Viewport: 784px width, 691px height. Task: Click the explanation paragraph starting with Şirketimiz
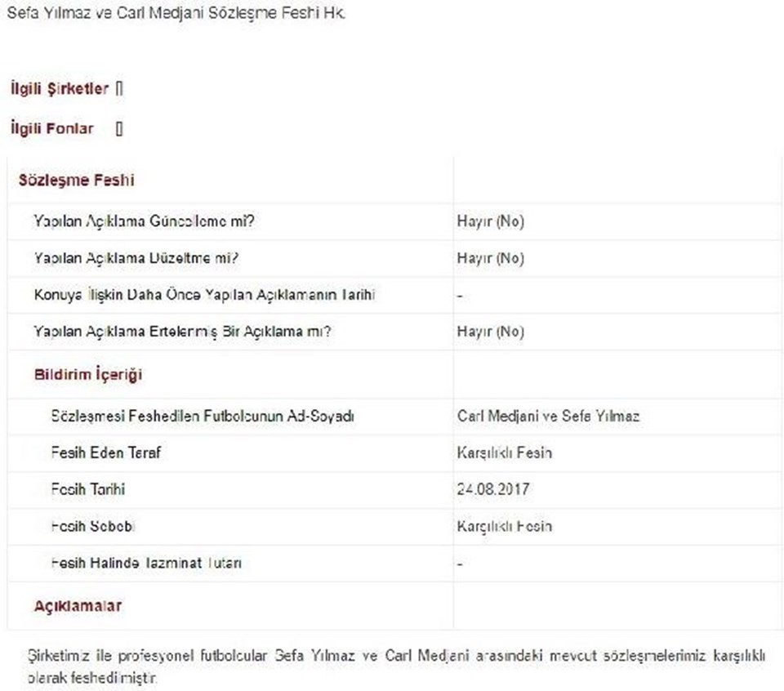tap(397, 666)
